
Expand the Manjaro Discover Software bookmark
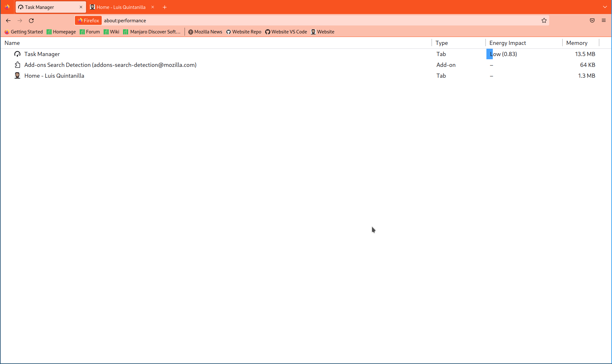(152, 32)
